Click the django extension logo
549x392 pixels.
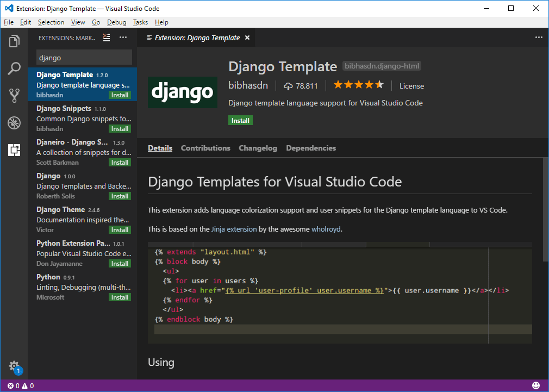[x=183, y=92]
